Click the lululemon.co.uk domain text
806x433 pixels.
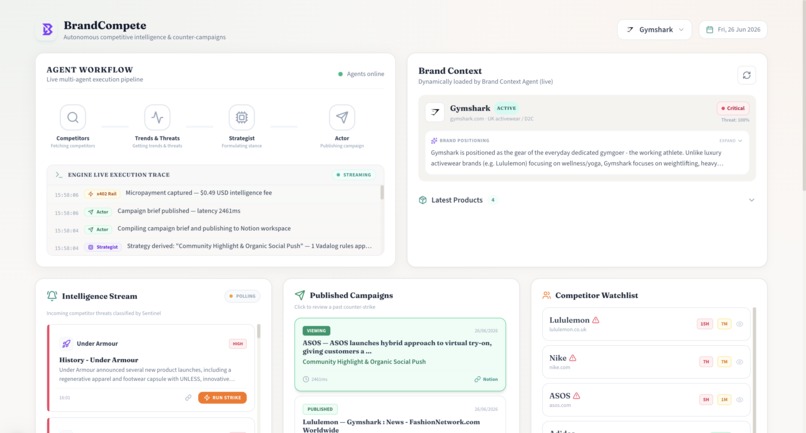(567, 330)
